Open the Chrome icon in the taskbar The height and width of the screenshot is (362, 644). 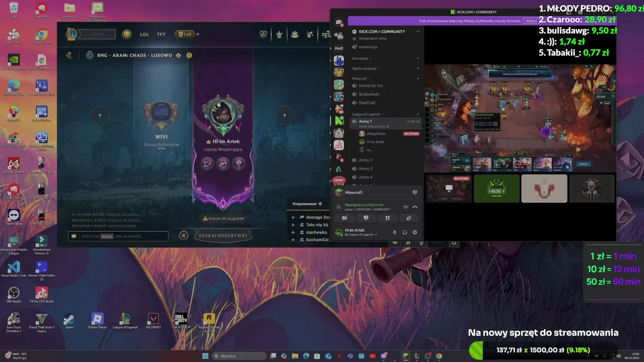(x=439, y=356)
